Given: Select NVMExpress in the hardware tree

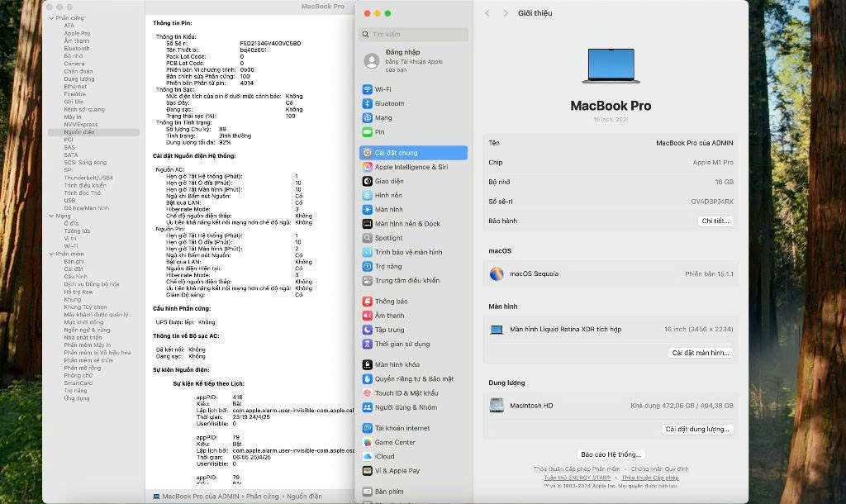Looking at the screenshot, I should click(x=80, y=125).
